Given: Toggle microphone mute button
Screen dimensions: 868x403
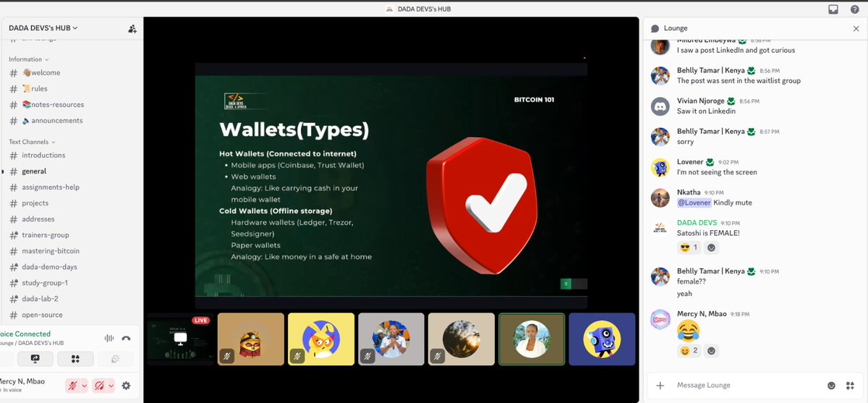Looking at the screenshot, I should tap(72, 386).
